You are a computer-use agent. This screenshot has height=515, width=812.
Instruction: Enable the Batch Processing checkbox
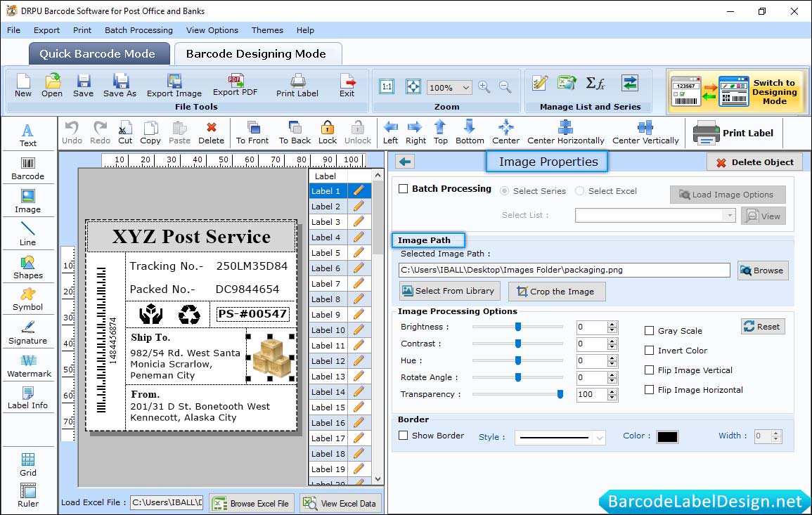(x=404, y=189)
